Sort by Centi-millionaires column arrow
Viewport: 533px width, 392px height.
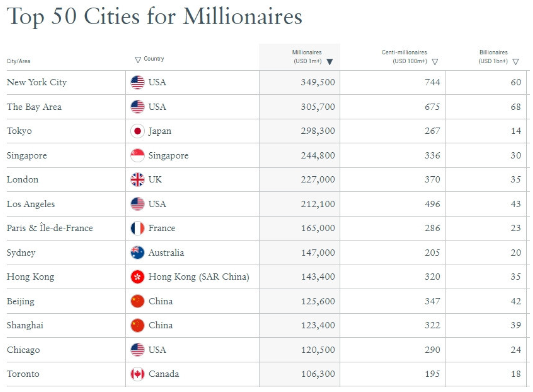(x=435, y=62)
